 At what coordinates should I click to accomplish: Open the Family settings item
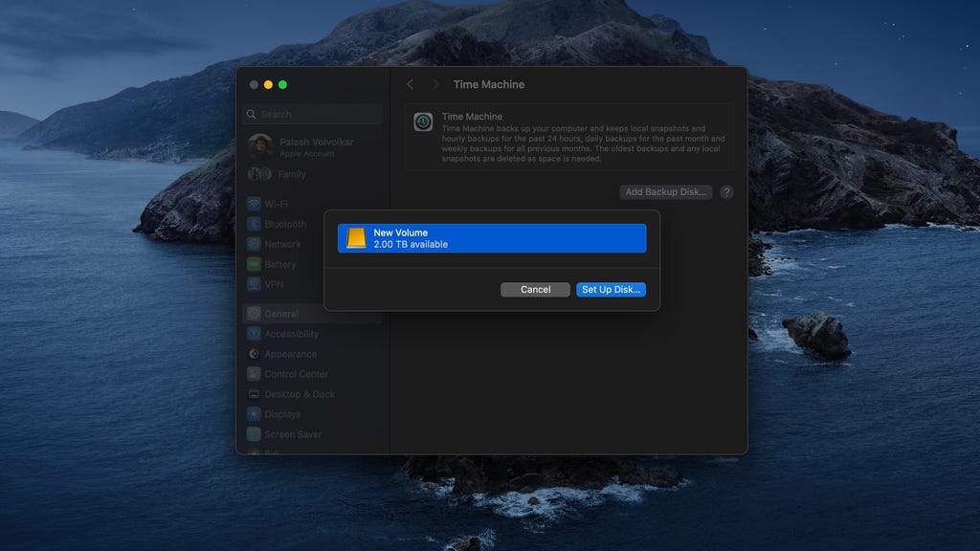[292, 174]
